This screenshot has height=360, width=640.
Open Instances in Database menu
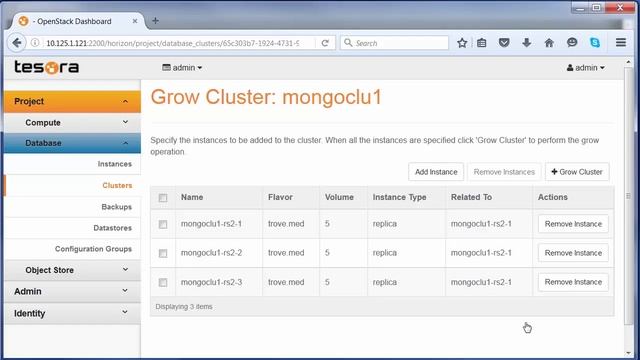coord(114,164)
